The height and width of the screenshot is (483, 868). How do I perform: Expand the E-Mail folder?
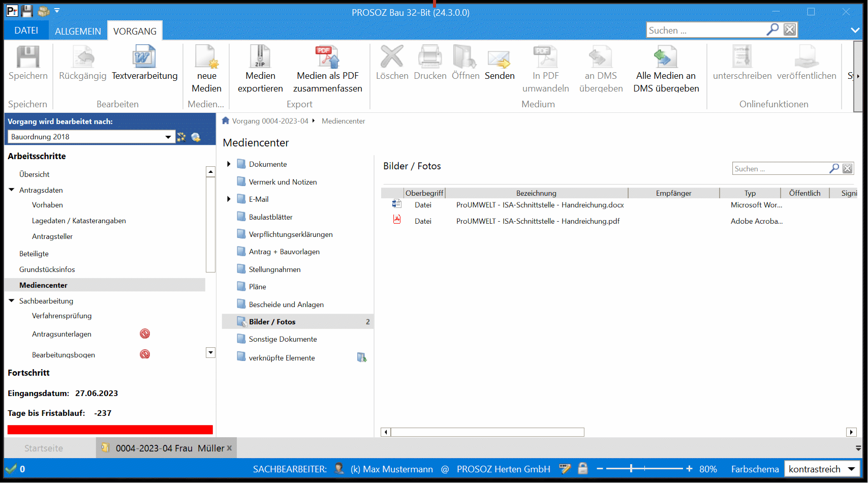229,199
